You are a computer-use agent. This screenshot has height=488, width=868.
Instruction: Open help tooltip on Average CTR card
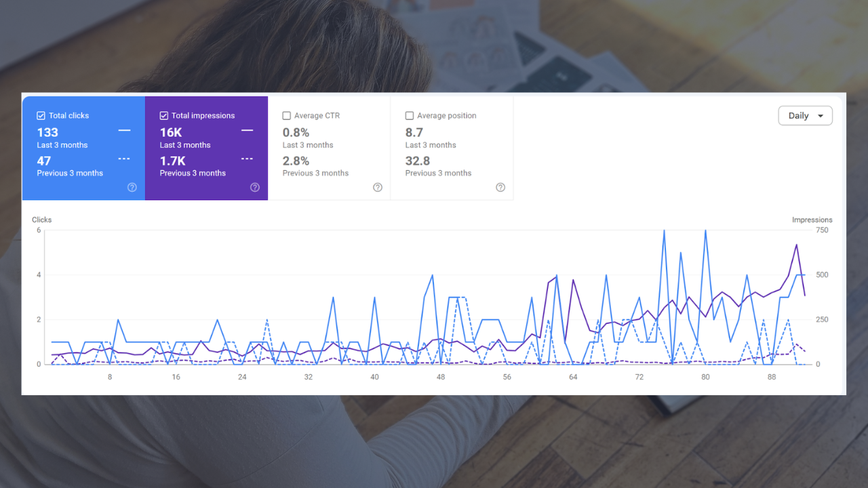point(378,187)
